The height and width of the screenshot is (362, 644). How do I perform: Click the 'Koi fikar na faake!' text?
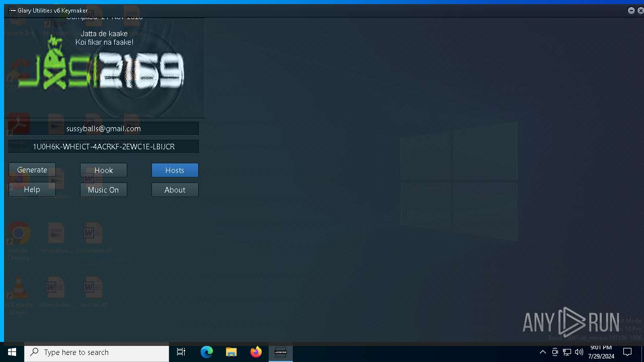pyautogui.click(x=104, y=42)
